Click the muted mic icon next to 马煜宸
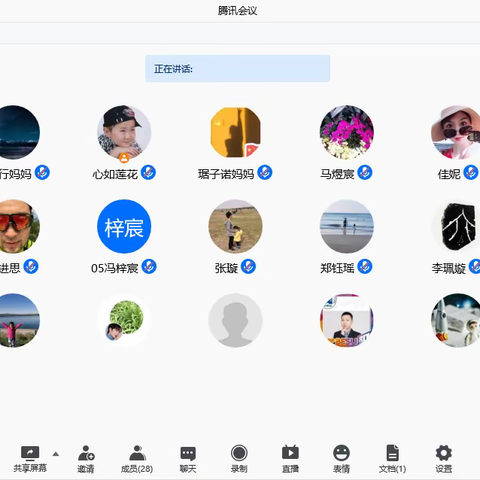480x480 pixels. 365,173
